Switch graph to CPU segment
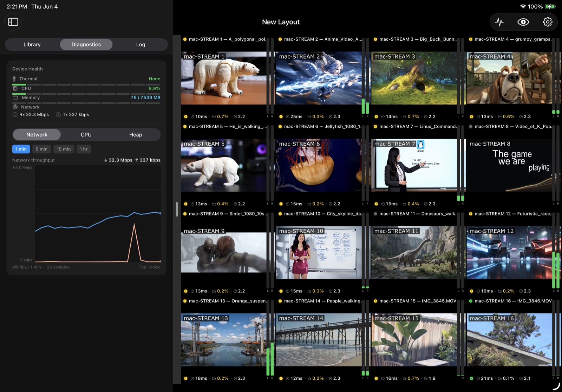Image resolution: width=562 pixels, height=392 pixels. pyautogui.click(x=86, y=135)
